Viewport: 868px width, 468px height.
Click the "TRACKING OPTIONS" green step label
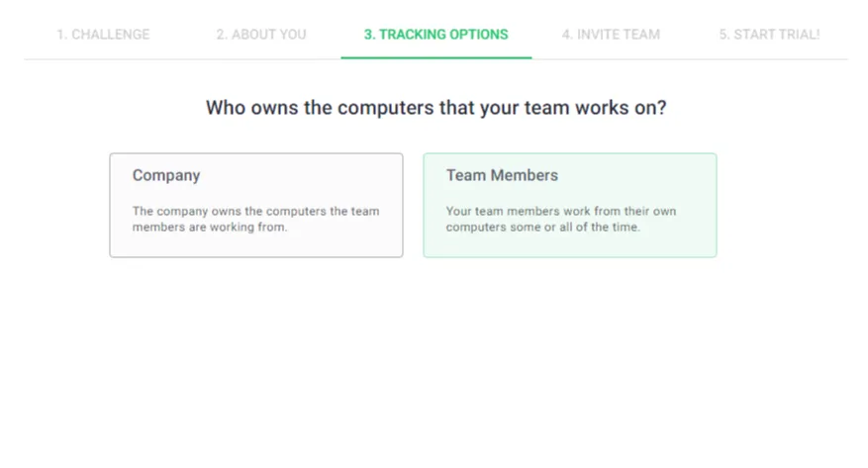click(443, 35)
